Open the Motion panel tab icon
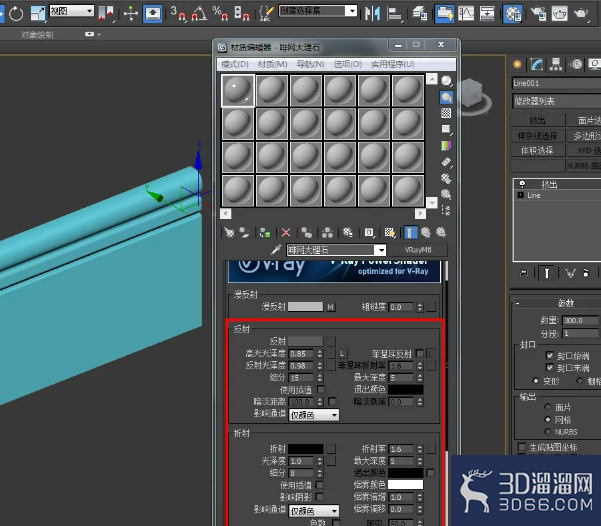This screenshot has width=601, height=526. 576,64
